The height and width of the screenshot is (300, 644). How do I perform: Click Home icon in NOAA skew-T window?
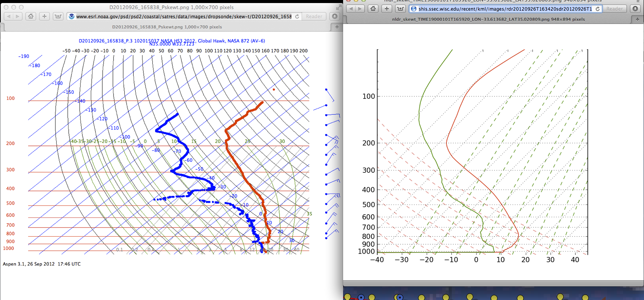pyautogui.click(x=31, y=16)
